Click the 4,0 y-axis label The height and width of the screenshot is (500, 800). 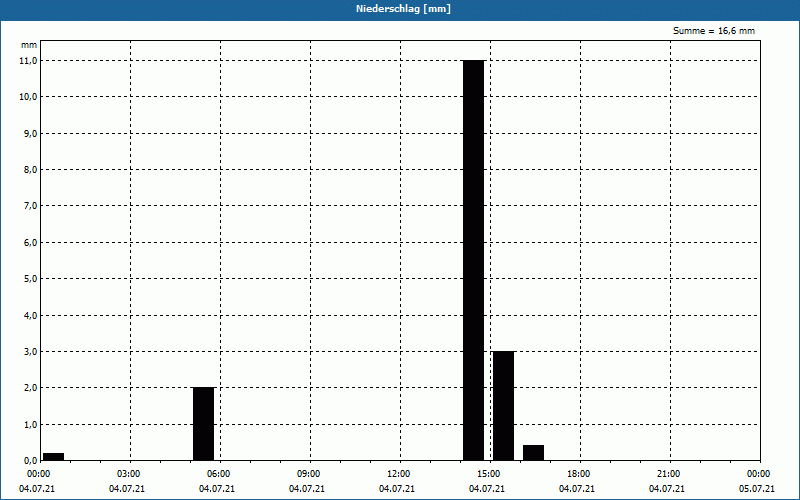[x=31, y=315]
